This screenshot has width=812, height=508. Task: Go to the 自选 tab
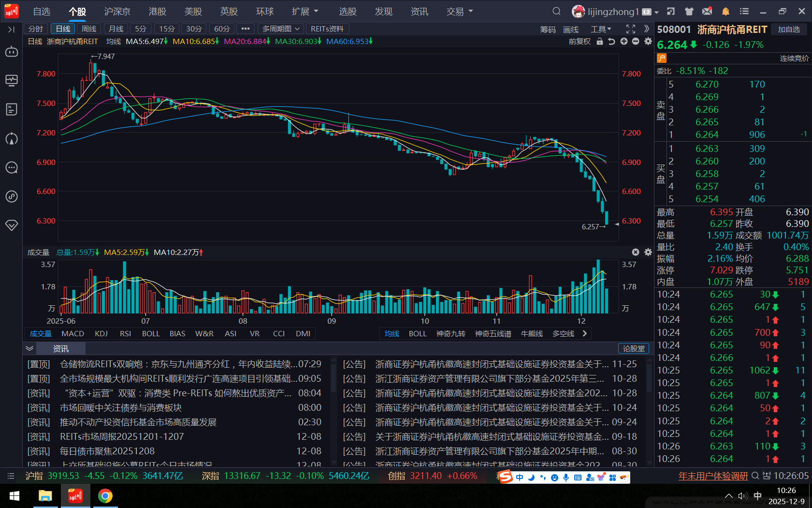pyautogui.click(x=42, y=11)
